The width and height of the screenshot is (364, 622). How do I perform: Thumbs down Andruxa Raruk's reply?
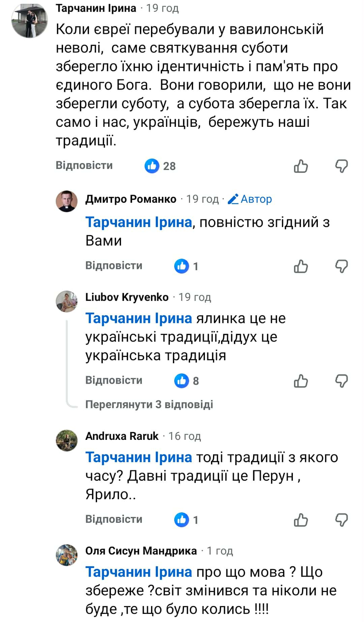(x=341, y=520)
